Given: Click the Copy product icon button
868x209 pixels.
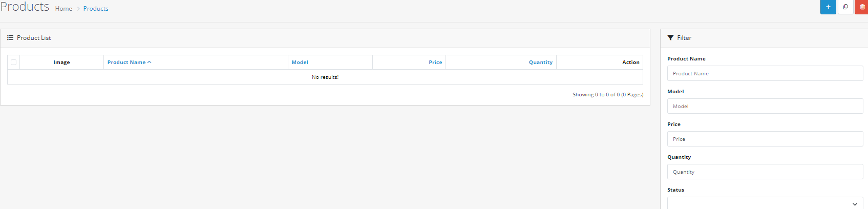Looking at the screenshot, I should tap(845, 7).
